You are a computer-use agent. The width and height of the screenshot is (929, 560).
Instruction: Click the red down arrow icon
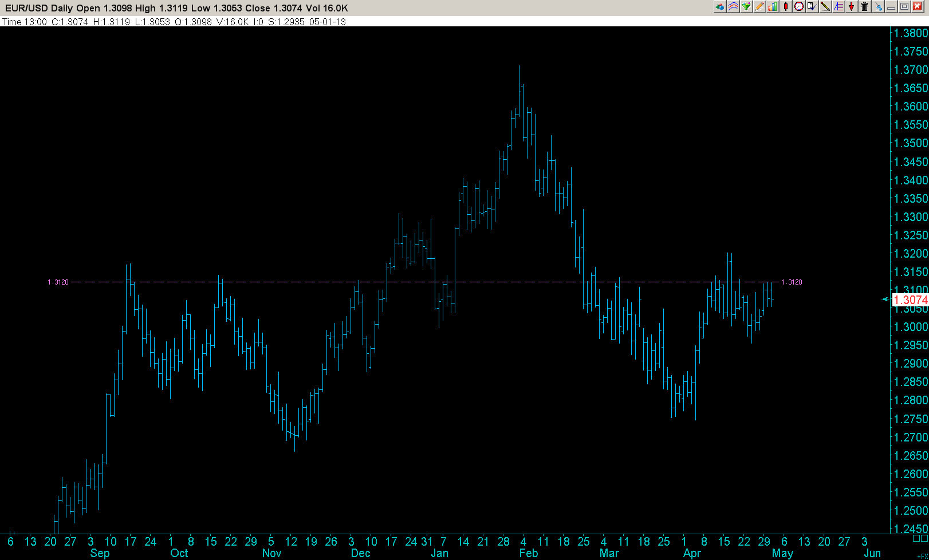(x=851, y=7)
